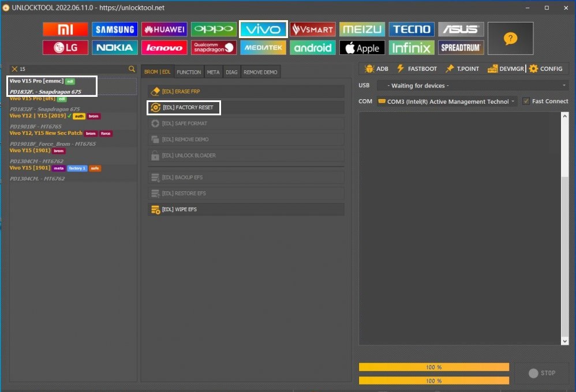Click the STOP button
This screenshot has width=576, height=392.
542,373
